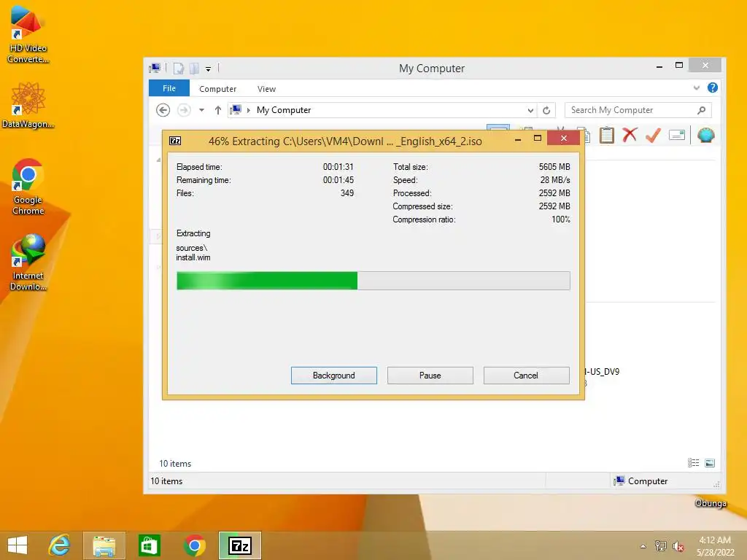Click the 7z icon in dialog title
Viewport: 747px width, 560px height.
tap(175, 141)
